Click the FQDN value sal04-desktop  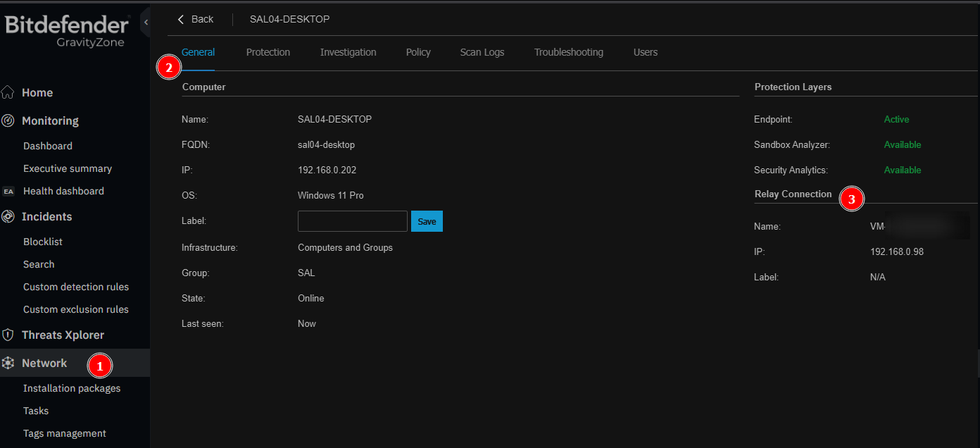point(326,144)
